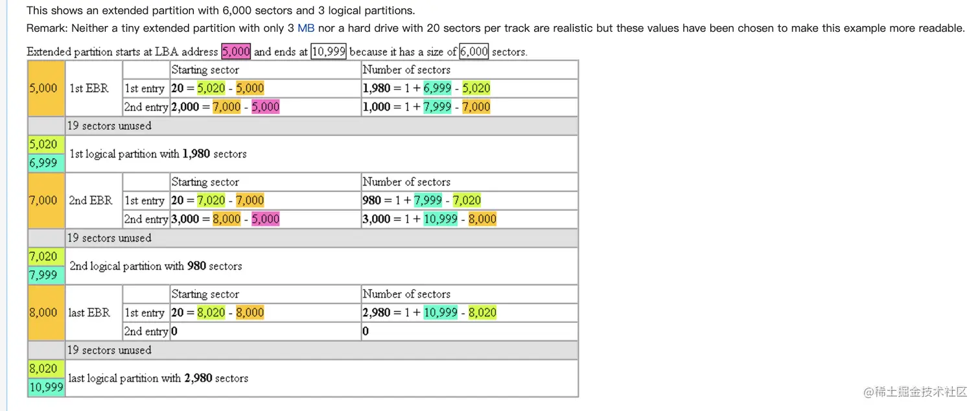Click 2nd entry label in 1st EBR block
The width and height of the screenshot is (980, 411).
point(146,107)
